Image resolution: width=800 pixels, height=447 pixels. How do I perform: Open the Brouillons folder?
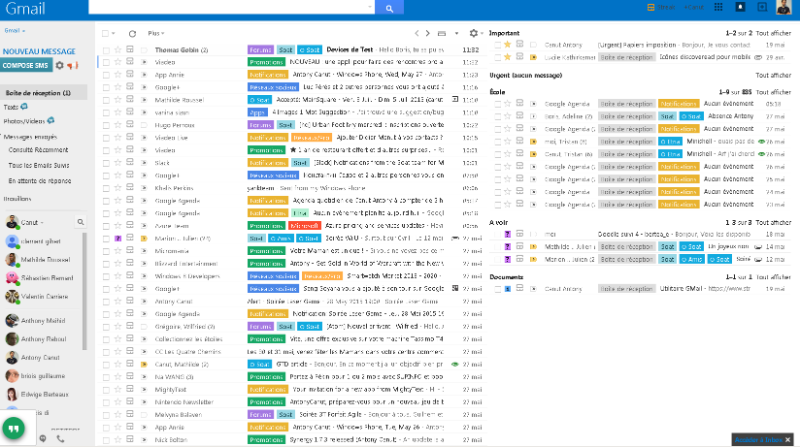(x=17, y=199)
